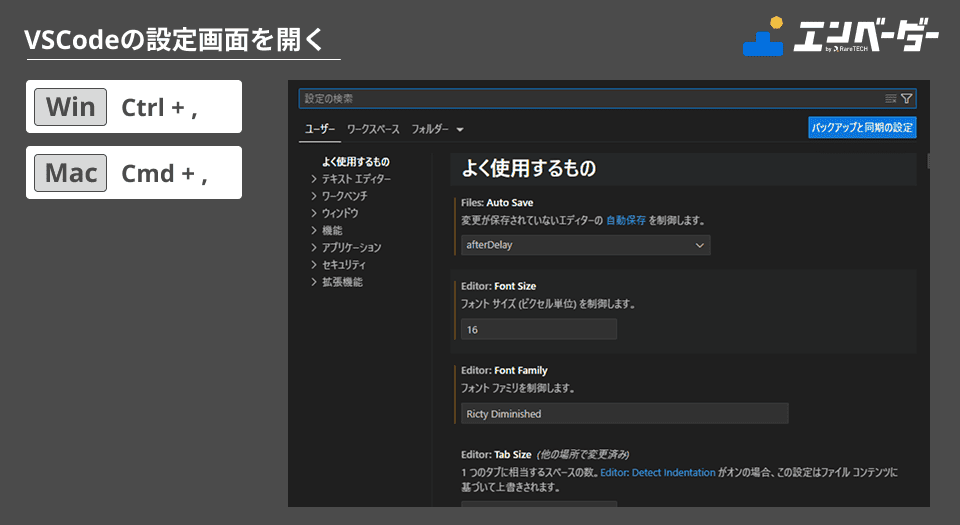Click the Editor: Font Family setting title
This screenshot has height=525, width=960.
(504, 370)
